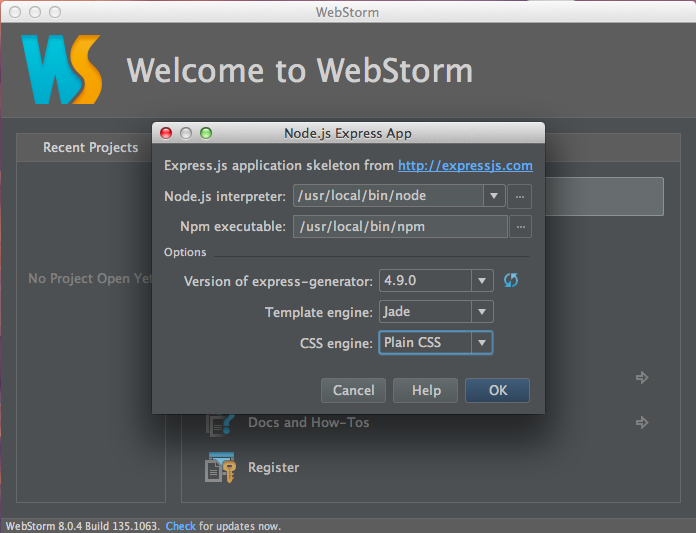This screenshot has width=696, height=533.
Task: Click the WebStorm 8.0.4 build text
Action: point(82,526)
